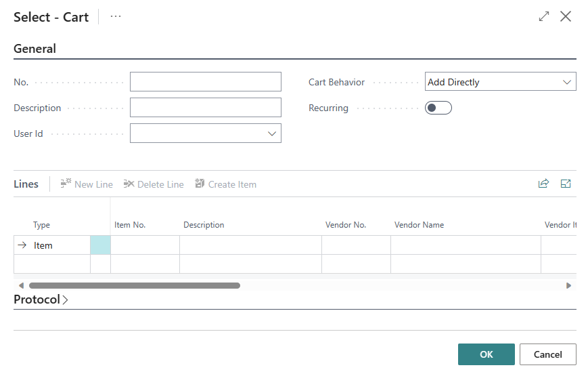Image resolution: width=588 pixels, height=374 pixels.
Task: Click the Item No. cell in Item row
Action: 145,245
